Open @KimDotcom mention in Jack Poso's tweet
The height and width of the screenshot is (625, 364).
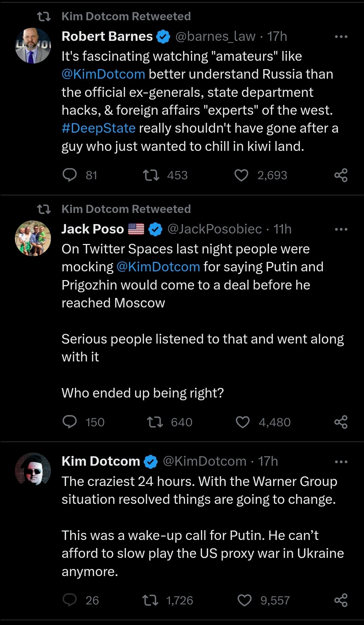158,267
